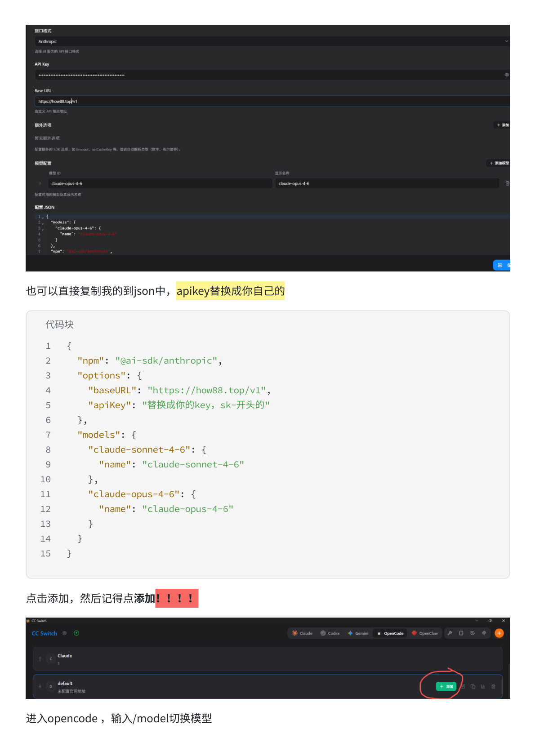
Task: Click the 未配置官网地址 text under default
Action: pyautogui.click(x=71, y=691)
